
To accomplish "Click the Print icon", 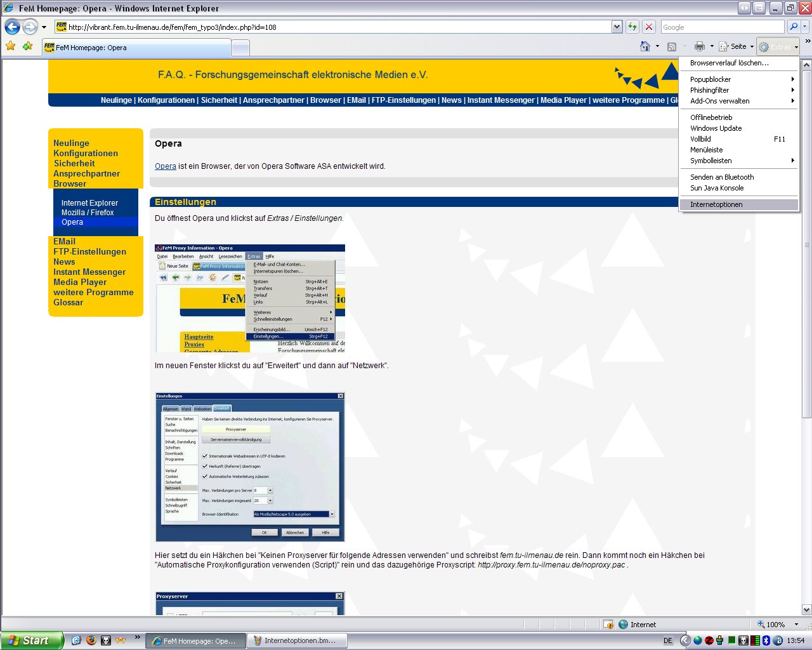I will click(700, 46).
